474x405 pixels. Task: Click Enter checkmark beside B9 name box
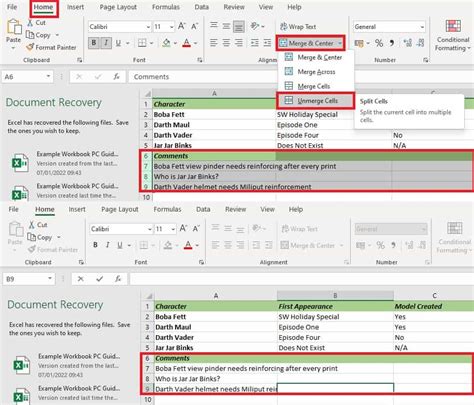coord(99,279)
